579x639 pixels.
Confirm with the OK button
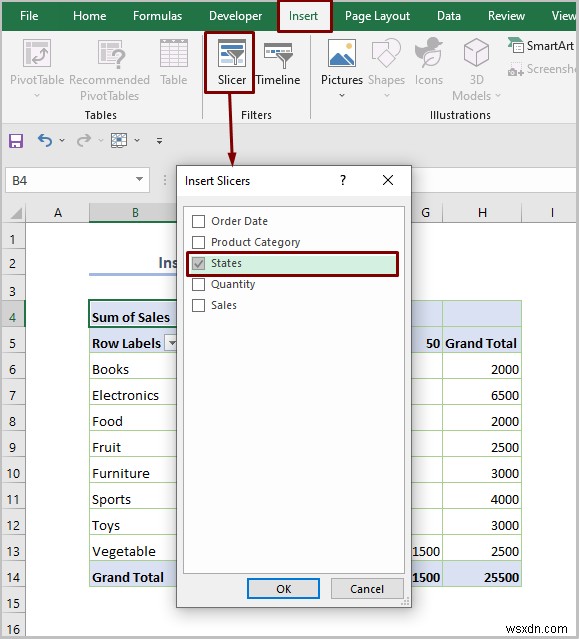pos(283,588)
